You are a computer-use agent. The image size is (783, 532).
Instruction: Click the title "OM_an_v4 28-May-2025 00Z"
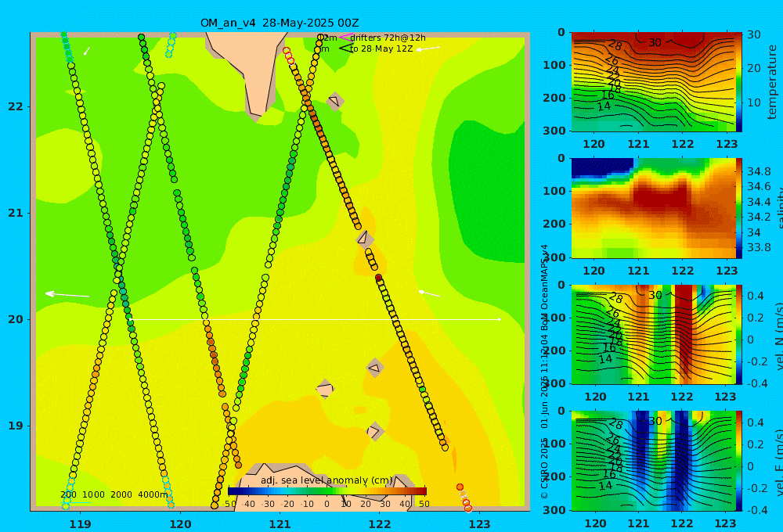[x=280, y=23]
